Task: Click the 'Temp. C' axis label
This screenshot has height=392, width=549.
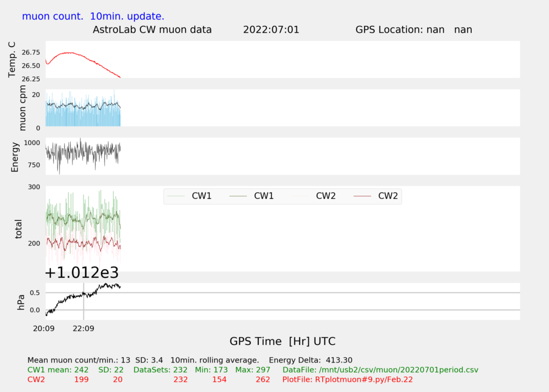Action: coord(12,60)
